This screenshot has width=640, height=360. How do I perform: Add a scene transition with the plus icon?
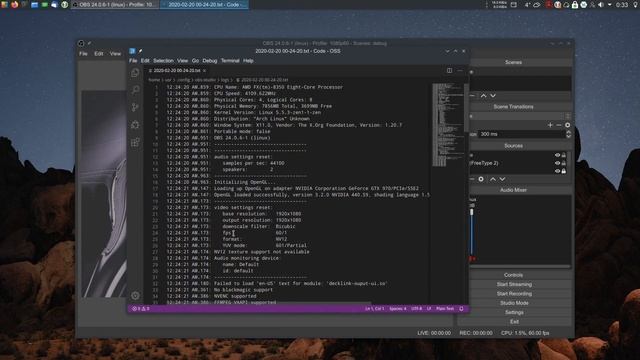click(550, 125)
